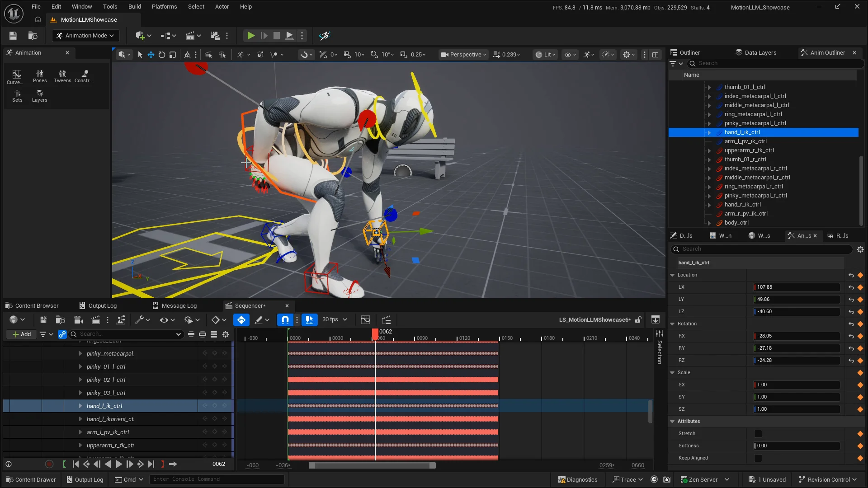Open the Layers tool in Animation panel
Screen dimensions: 868x488
40,96
